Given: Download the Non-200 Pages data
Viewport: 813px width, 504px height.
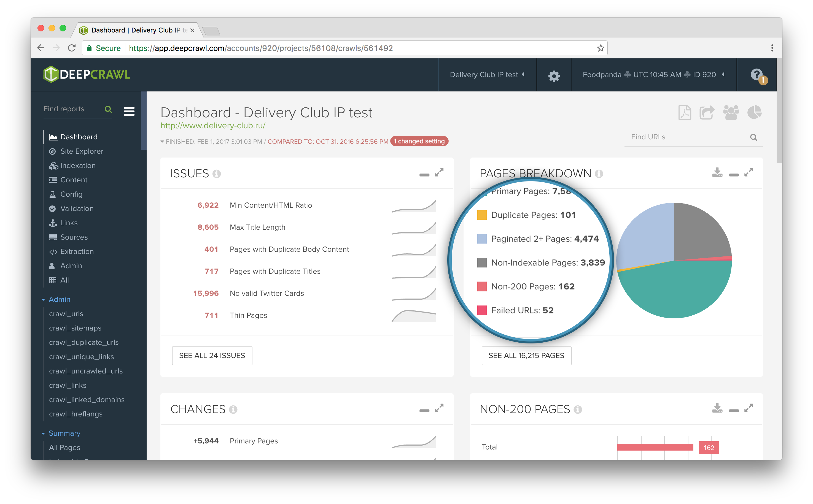Looking at the screenshot, I should point(717,408).
